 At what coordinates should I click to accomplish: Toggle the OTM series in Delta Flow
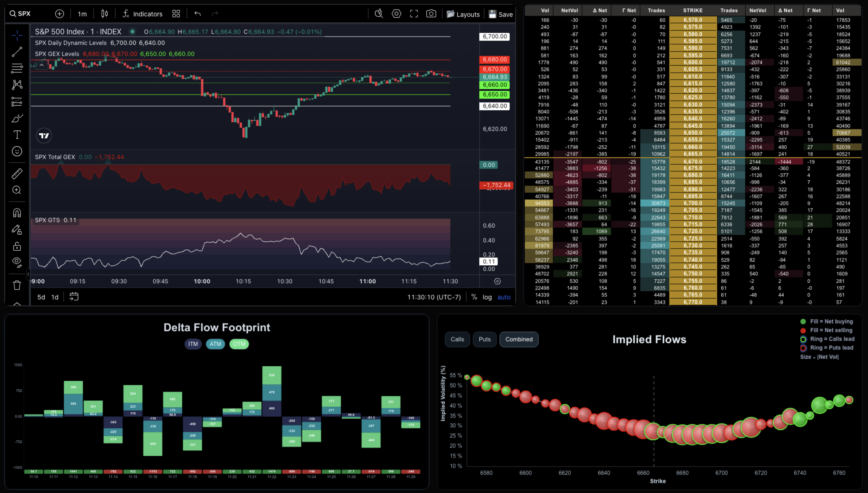pos(239,344)
